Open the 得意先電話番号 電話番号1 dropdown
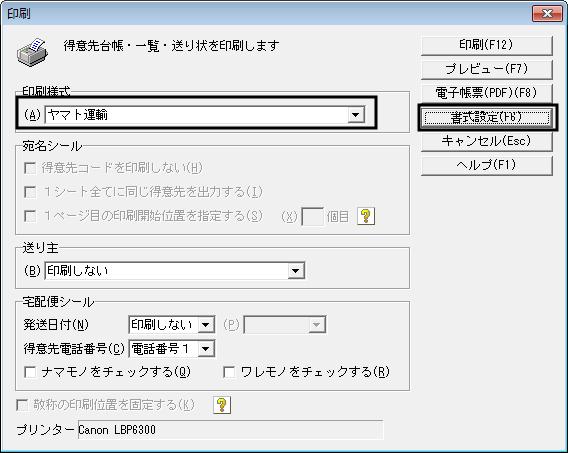 coord(205,349)
